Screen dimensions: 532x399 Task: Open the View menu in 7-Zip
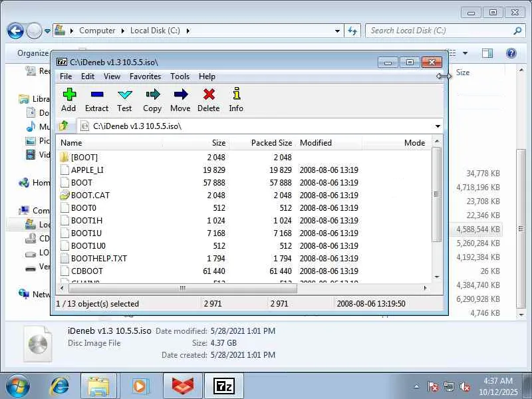point(112,76)
